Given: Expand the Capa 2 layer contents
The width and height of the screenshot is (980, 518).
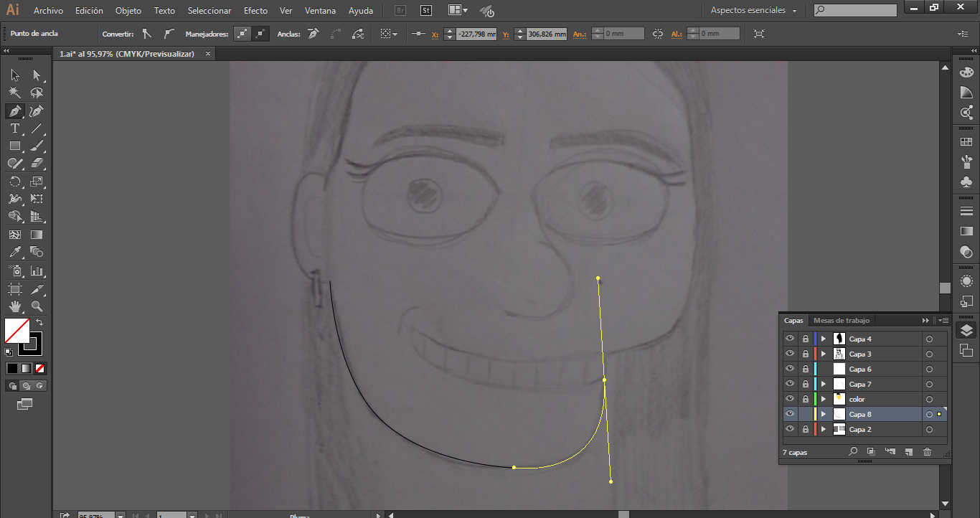Looking at the screenshot, I should 824,429.
